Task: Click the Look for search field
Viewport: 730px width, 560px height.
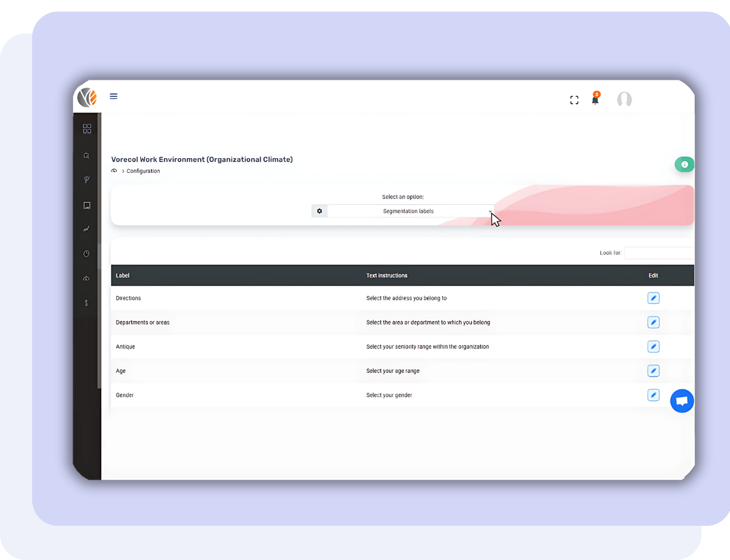Action: tap(658, 253)
